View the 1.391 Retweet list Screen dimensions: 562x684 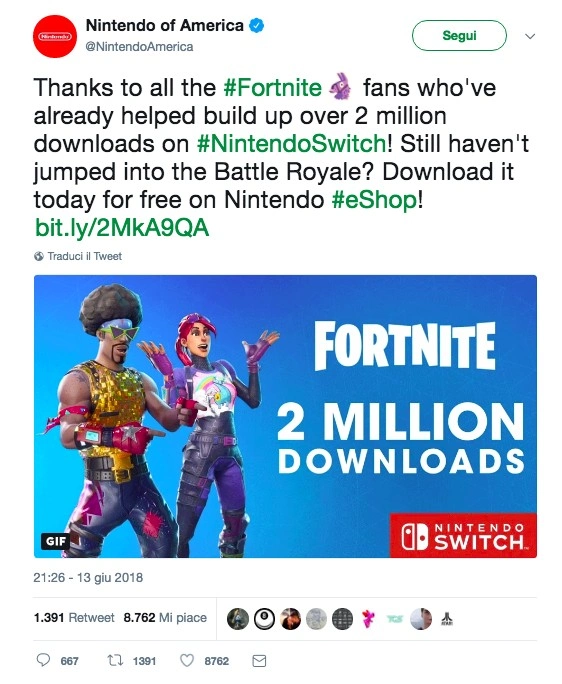pyautogui.click(x=74, y=618)
